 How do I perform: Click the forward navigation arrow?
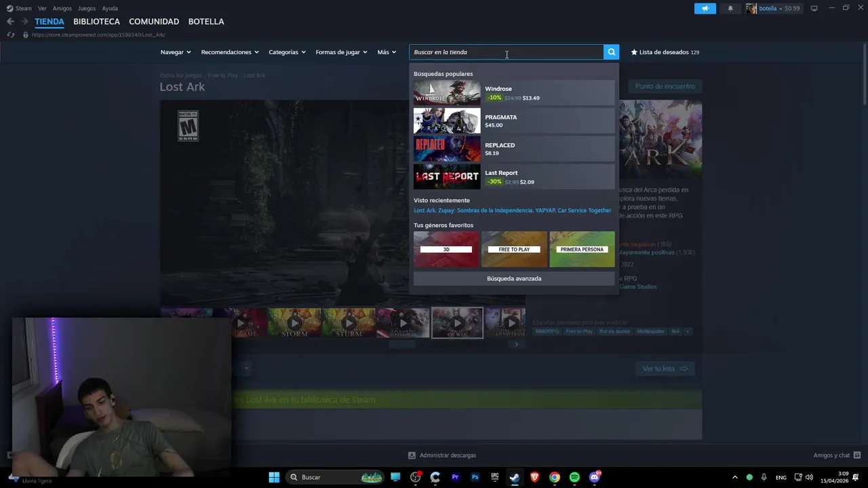click(x=24, y=22)
